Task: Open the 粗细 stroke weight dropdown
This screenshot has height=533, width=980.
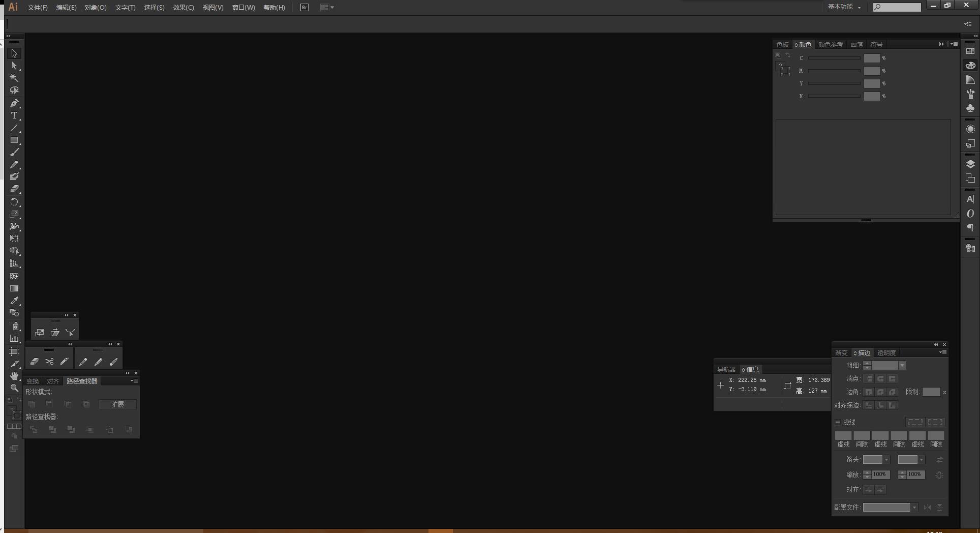Action: [x=902, y=366]
